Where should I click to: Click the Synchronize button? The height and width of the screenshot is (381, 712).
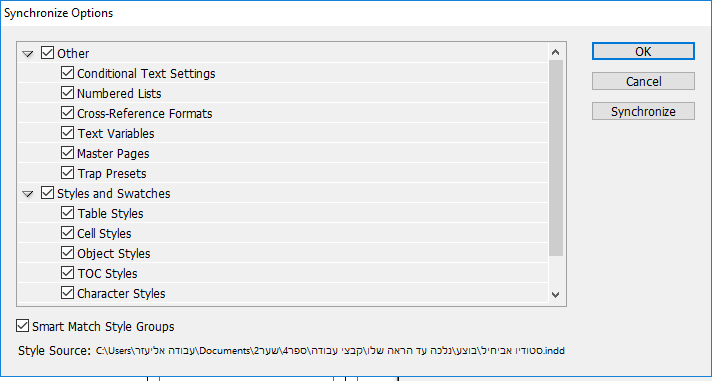coord(643,111)
